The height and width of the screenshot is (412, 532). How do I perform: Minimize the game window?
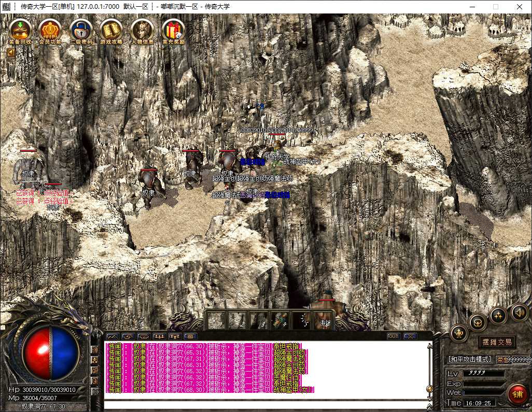click(473, 6)
